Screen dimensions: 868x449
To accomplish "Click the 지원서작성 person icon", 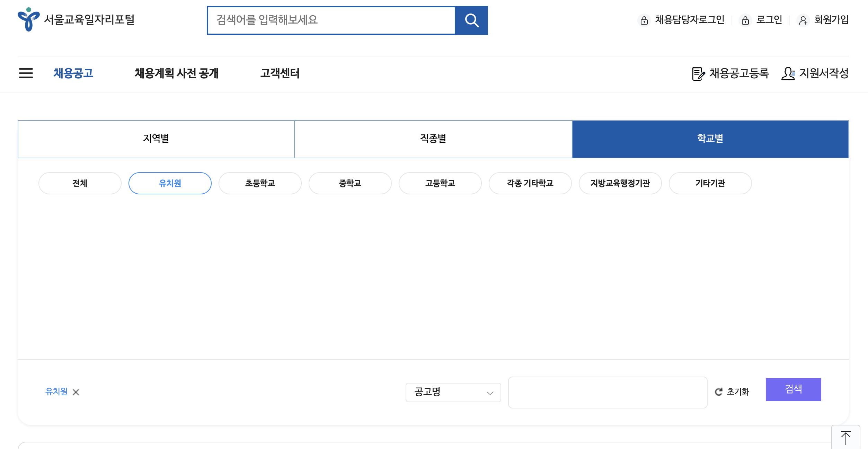I will click(788, 73).
